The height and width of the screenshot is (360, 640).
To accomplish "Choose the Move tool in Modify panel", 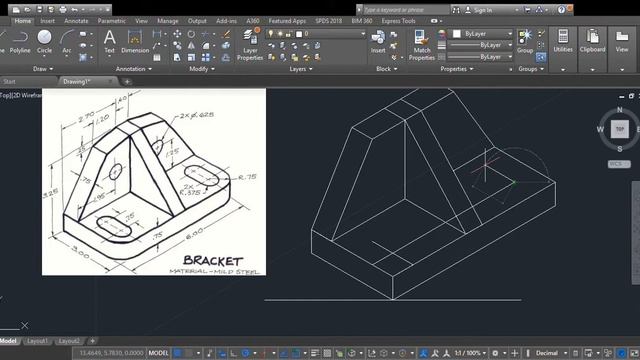I will tap(177, 34).
